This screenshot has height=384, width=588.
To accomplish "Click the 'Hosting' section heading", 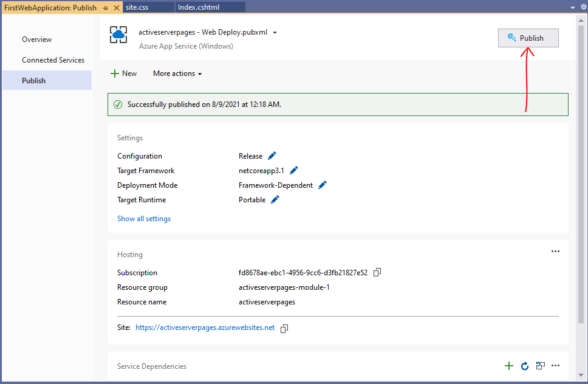I will [130, 255].
